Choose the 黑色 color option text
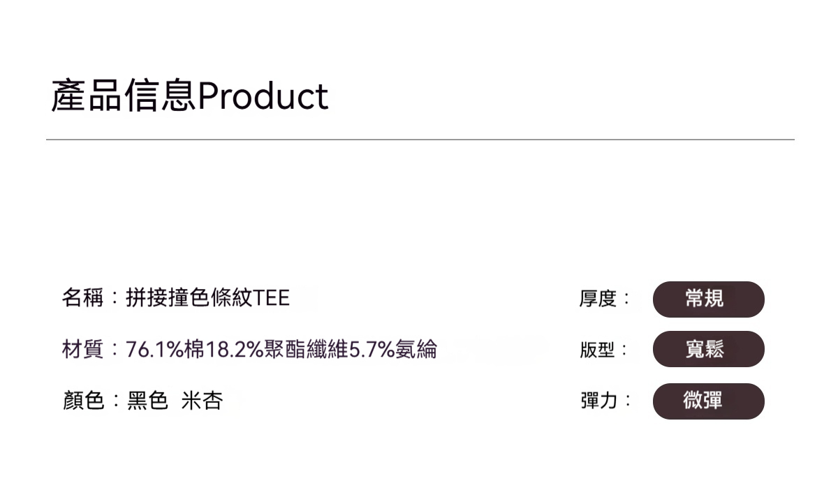This screenshot has height=504, width=838. (x=147, y=401)
